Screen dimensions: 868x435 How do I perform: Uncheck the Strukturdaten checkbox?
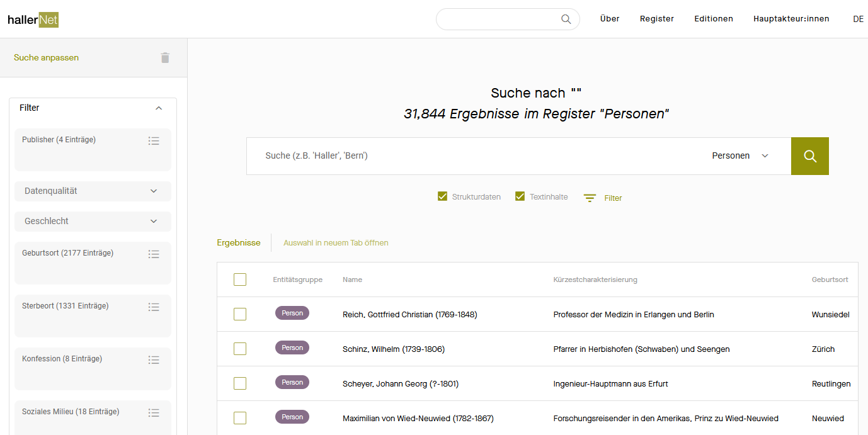pos(442,196)
